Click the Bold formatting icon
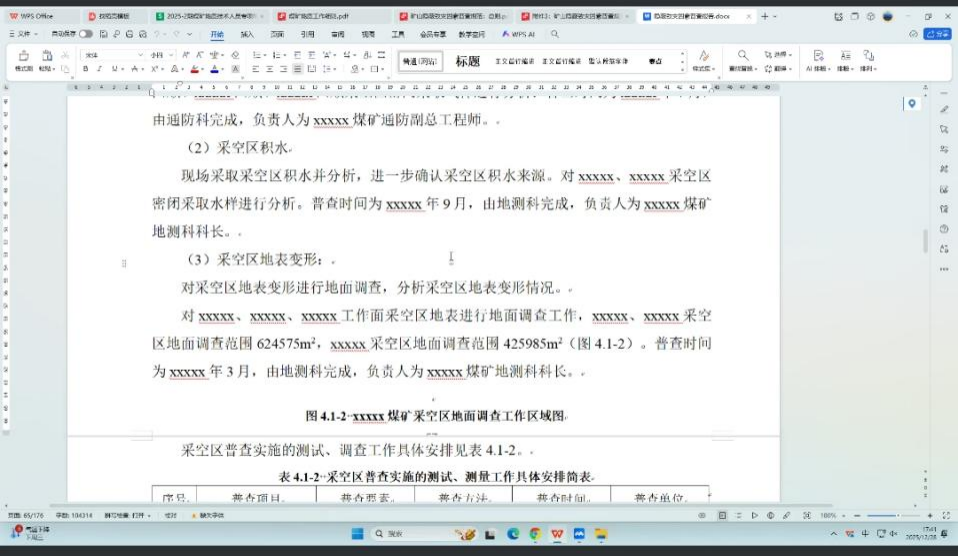The image size is (958, 556). [x=86, y=69]
